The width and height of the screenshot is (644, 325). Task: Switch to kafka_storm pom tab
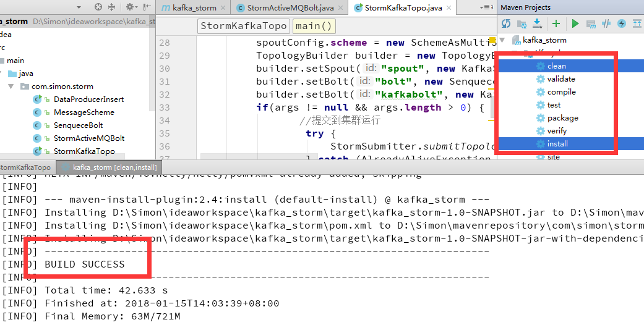click(x=194, y=8)
